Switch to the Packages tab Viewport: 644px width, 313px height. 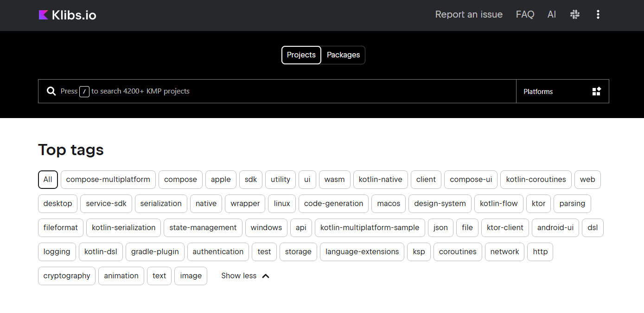coord(343,55)
